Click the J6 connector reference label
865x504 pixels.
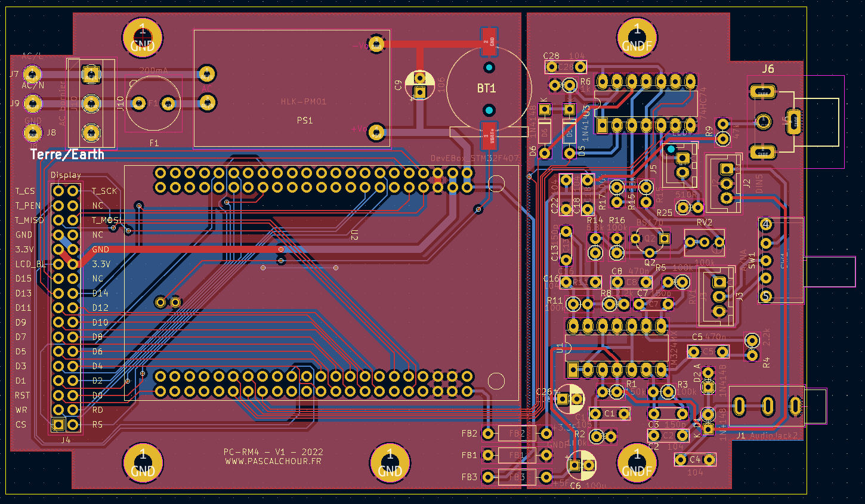pyautogui.click(x=768, y=69)
